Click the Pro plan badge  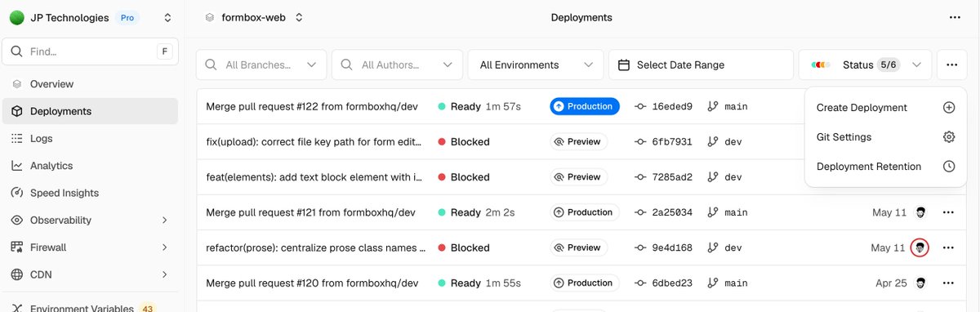127,17
